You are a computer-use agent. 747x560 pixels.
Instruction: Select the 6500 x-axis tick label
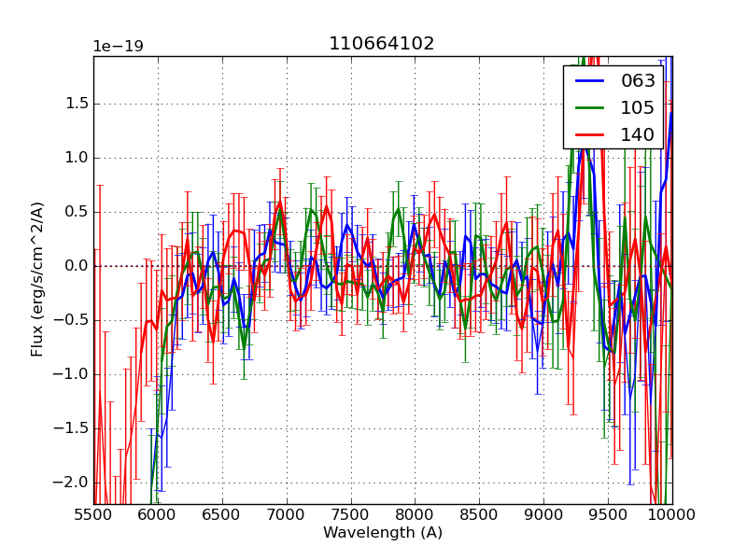pos(222,515)
